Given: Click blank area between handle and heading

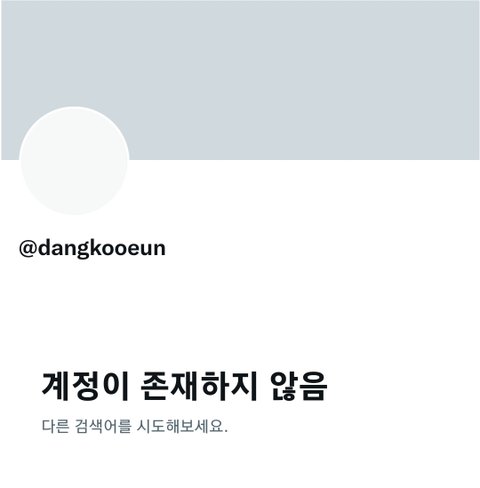Looking at the screenshot, I should tap(240, 313).
